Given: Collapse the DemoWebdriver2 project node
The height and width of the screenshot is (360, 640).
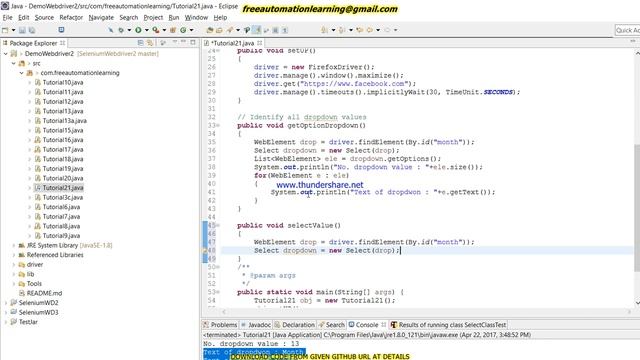Looking at the screenshot, I should [x=6, y=54].
